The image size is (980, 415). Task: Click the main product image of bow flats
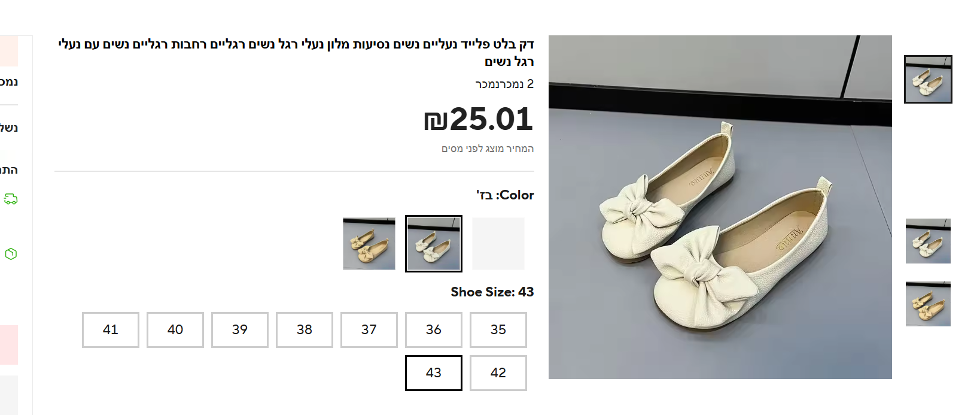[x=720, y=207]
